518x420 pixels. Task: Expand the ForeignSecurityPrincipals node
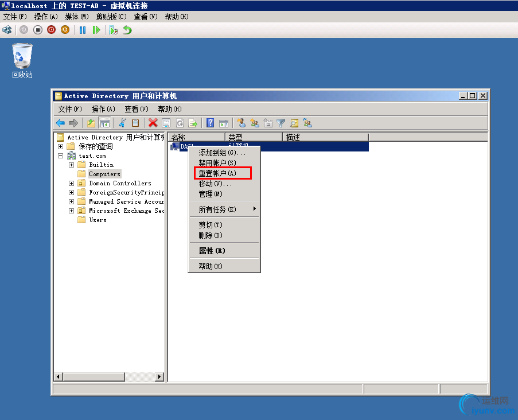[71, 192]
